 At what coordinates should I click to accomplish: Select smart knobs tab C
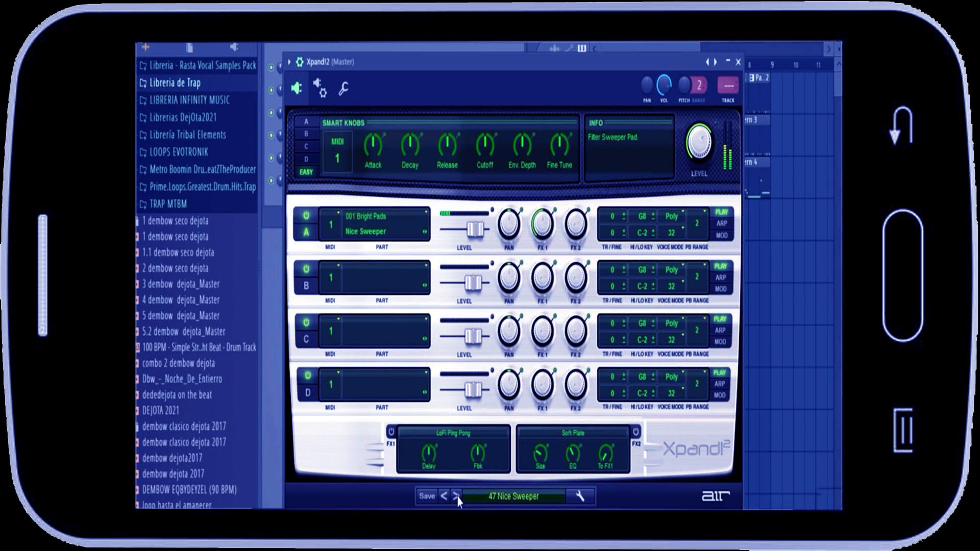[306, 146]
